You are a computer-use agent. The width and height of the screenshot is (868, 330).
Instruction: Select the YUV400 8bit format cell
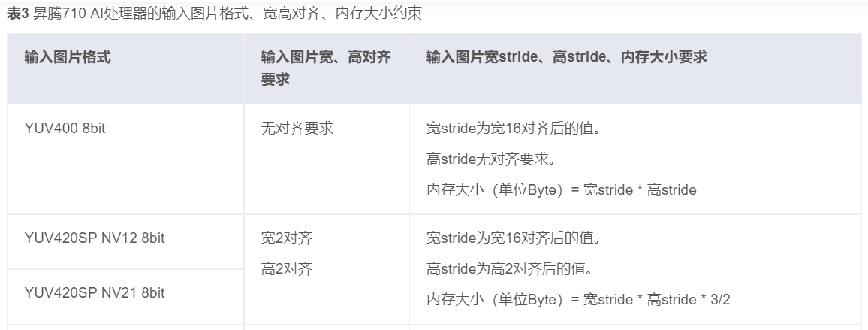[65, 128]
